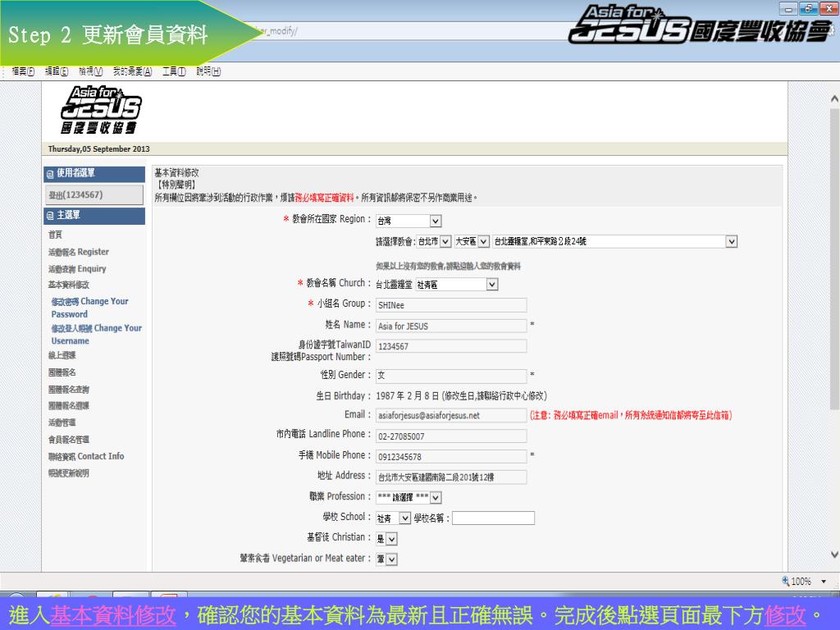This screenshot has height=630, width=840.
Task: Open the 檢視(V) menu
Action: [x=90, y=71]
